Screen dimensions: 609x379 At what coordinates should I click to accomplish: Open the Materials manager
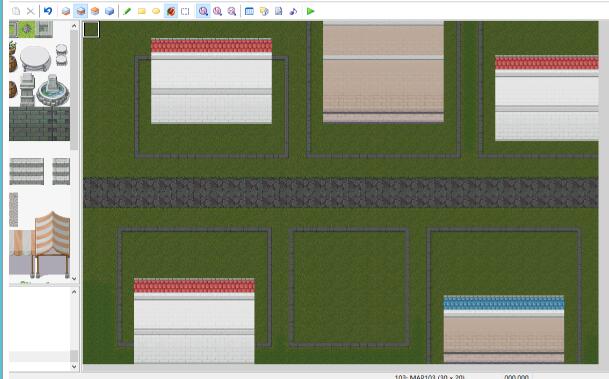[264, 11]
